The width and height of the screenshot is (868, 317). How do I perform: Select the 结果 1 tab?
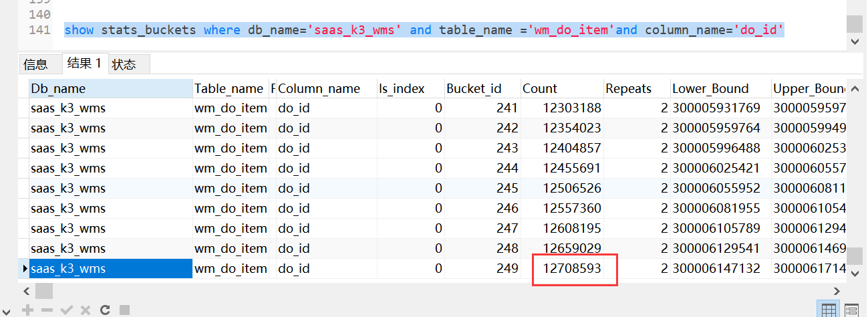coord(84,64)
